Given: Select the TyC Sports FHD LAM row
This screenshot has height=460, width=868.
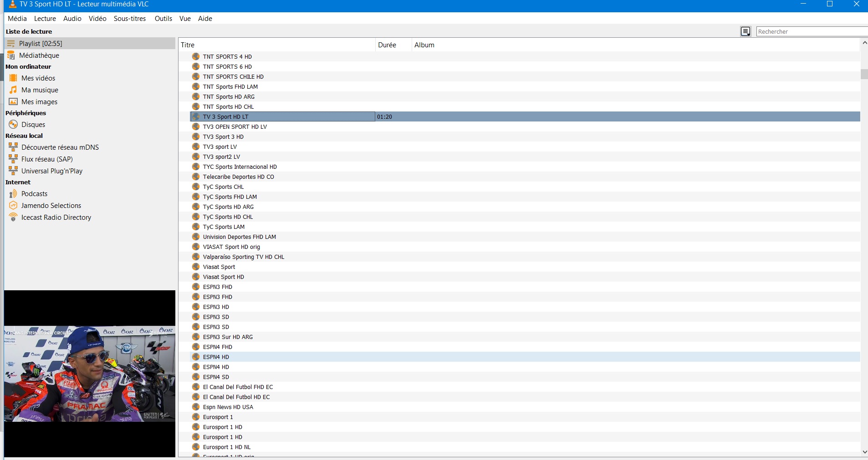Looking at the screenshot, I should tap(525, 197).
